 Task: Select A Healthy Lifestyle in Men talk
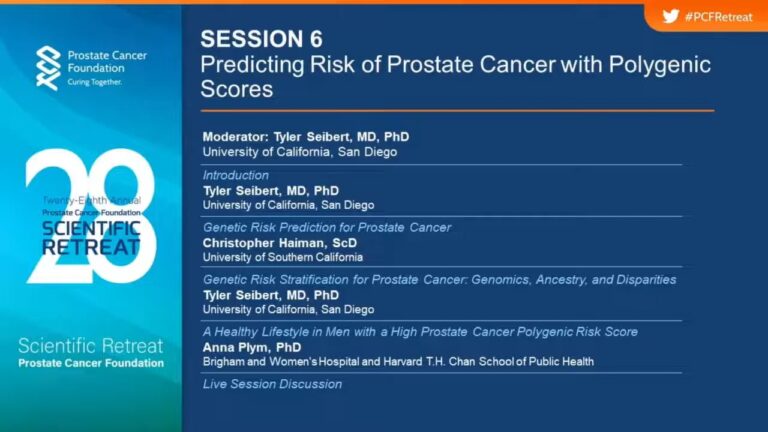(420, 332)
